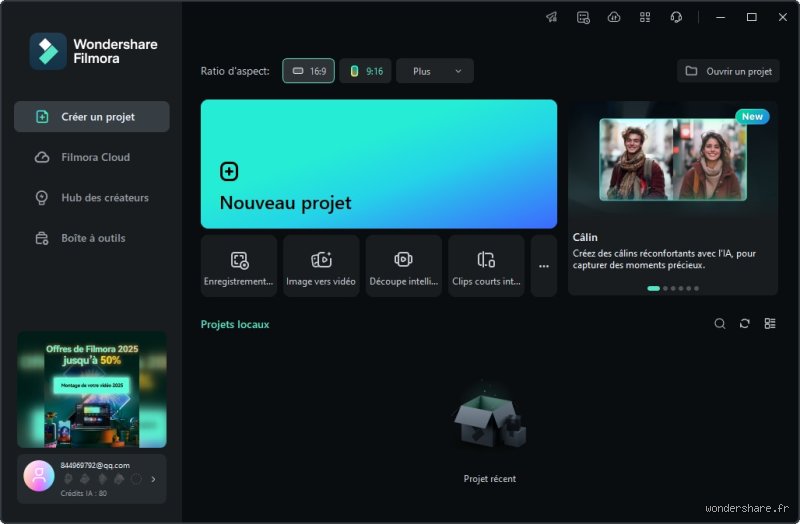The height and width of the screenshot is (524, 800).
Task: Click the New badge on Câlin card
Action: (x=752, y=116)
